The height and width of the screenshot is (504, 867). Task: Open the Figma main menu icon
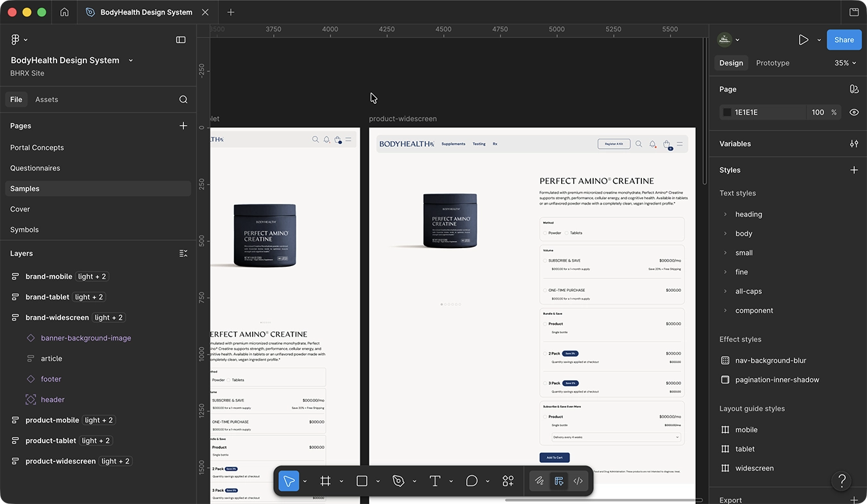[x=15, y=40]
